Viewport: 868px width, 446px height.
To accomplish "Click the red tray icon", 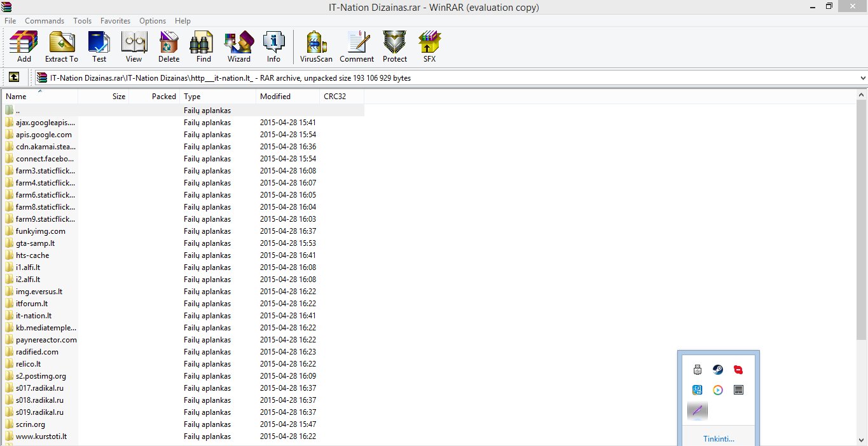I will pos(738,370).
